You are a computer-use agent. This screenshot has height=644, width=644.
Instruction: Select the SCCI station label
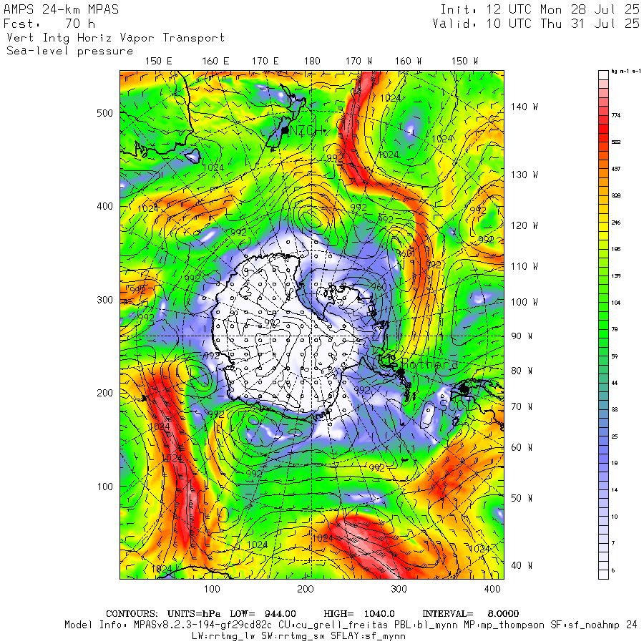[x=455, y=405]
